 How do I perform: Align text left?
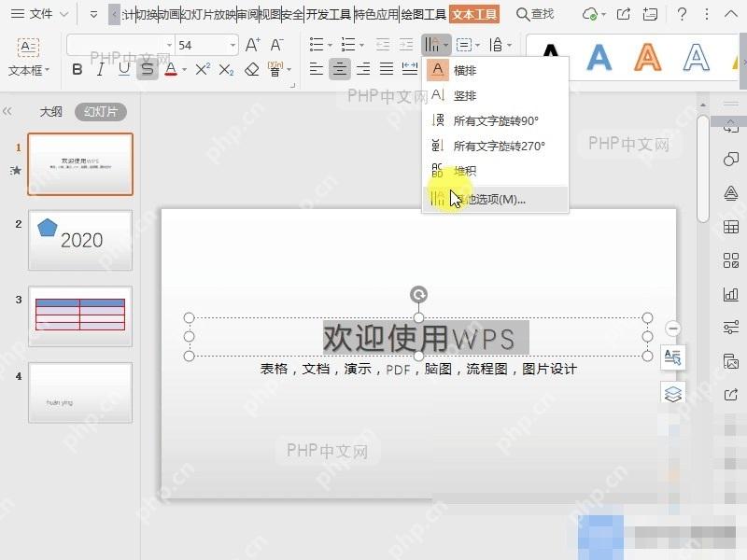[317, 69]
